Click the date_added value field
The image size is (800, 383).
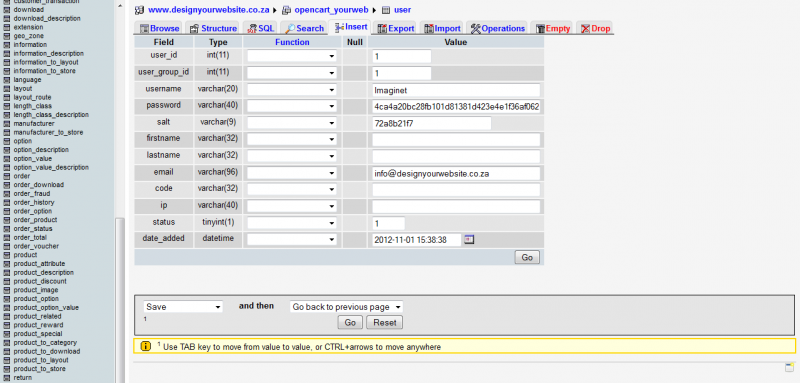click(417, 239)
